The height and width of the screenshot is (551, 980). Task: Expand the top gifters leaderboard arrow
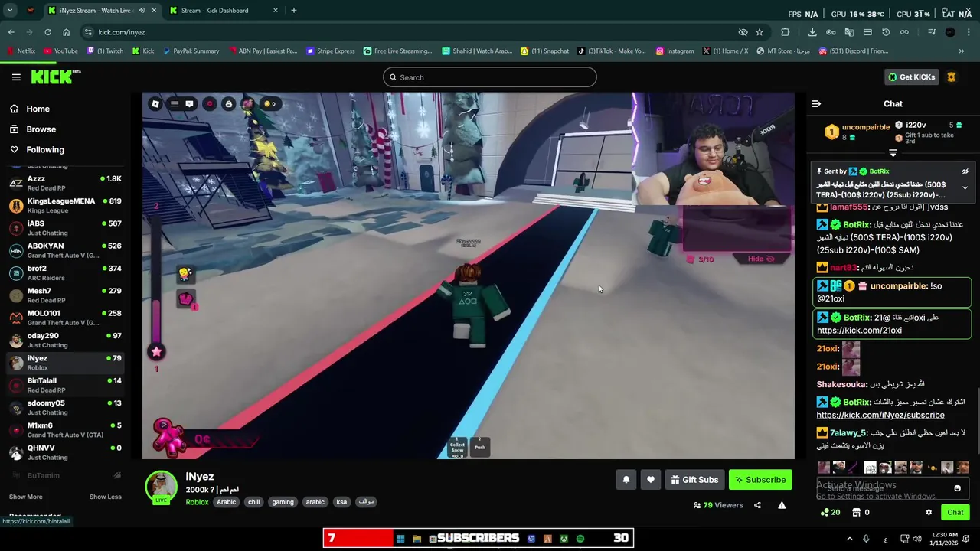point(893,153)
